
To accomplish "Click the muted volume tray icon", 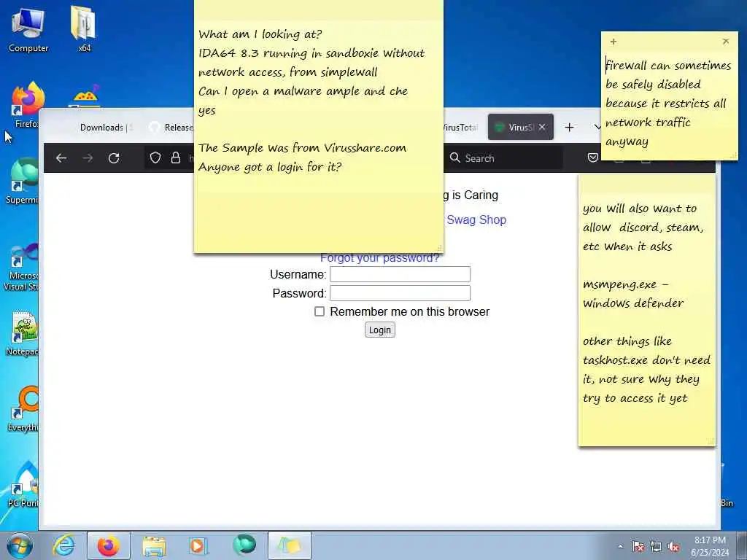I will click(x=673, y=547).
